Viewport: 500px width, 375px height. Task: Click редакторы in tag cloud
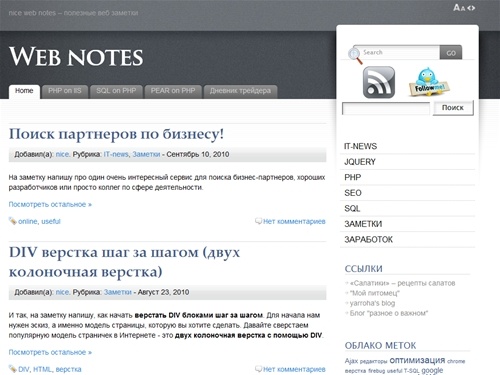373,361
